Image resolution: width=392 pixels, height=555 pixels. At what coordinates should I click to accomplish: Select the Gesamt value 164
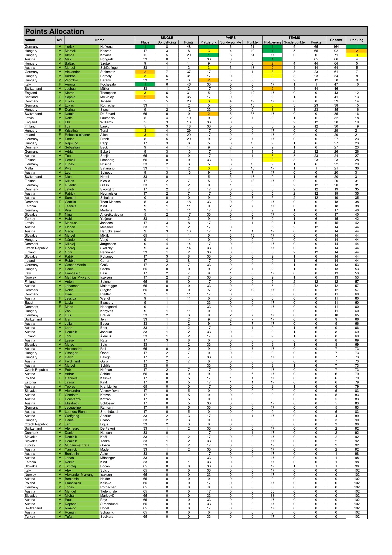click(x=336, y=47)
